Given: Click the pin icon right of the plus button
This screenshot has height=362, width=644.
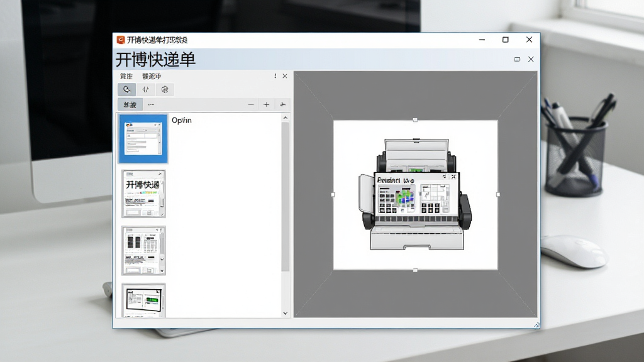Looking at the screenshot, I should click(x=282, y=105).
